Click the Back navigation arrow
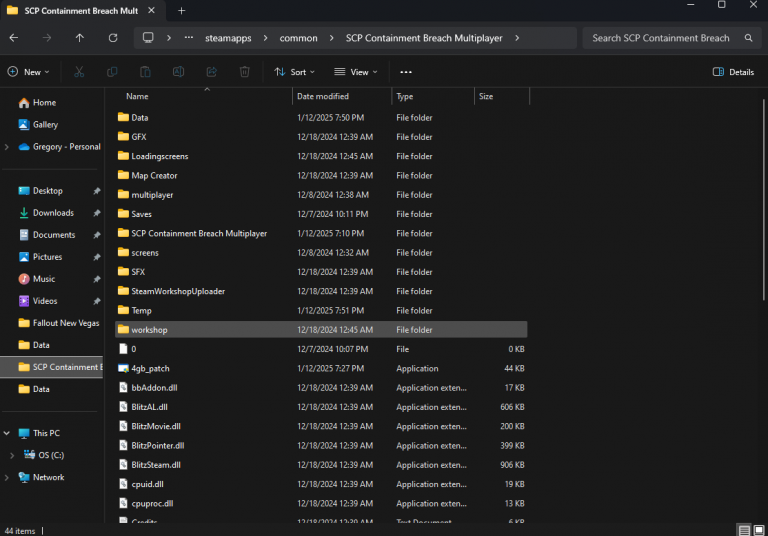Viewport: 768px width, 536px height. 14,38
